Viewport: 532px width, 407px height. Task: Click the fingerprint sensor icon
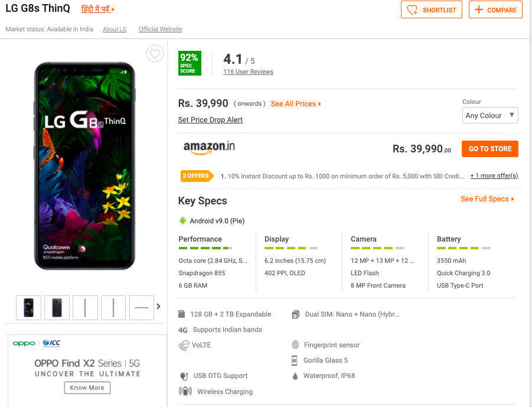[x=295, y=345]
